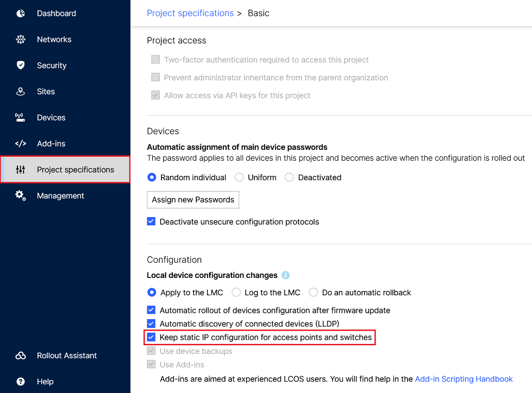Screen dimensions: 532x393
Task: Open the Security section
Action: 51,65
